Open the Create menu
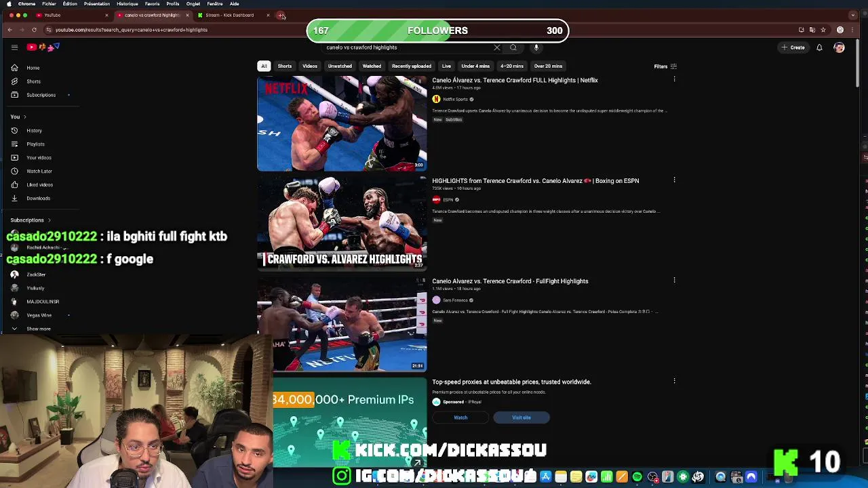Image resolution: width=868 pixels, height=488 pixels. (793, 47)
